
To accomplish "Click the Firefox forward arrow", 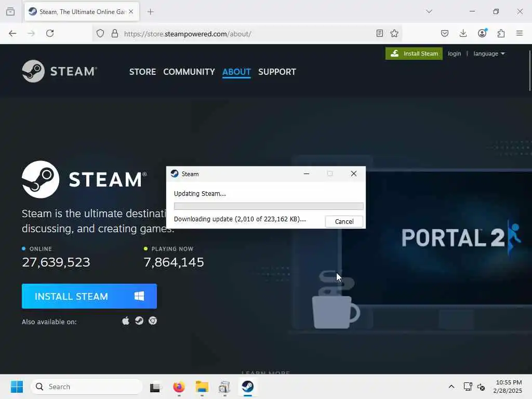I will pos(31,33).
